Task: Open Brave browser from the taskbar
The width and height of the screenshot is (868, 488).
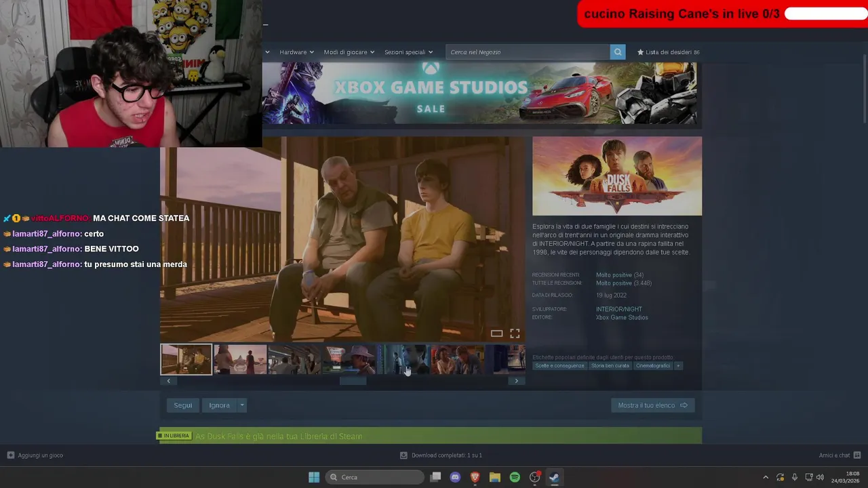Action: [x=475, y=477]
